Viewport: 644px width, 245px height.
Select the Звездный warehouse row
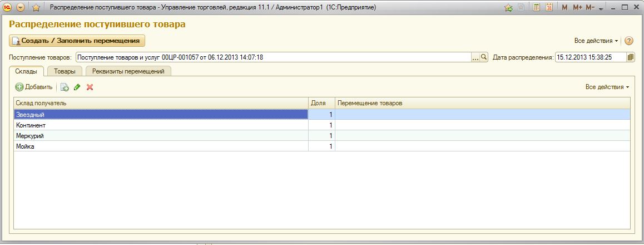tap(161, 114)
